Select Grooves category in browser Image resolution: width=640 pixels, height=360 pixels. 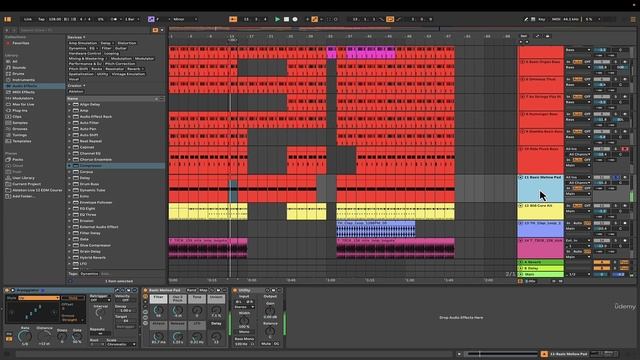click(x=20, y=129)
